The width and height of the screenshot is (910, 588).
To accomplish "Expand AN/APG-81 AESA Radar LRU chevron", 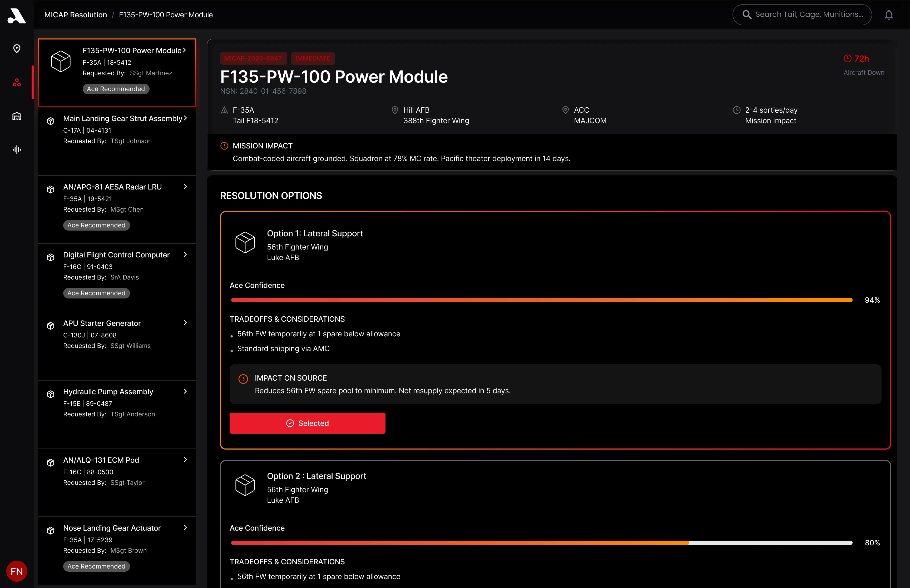I will [x=185, y=186].
